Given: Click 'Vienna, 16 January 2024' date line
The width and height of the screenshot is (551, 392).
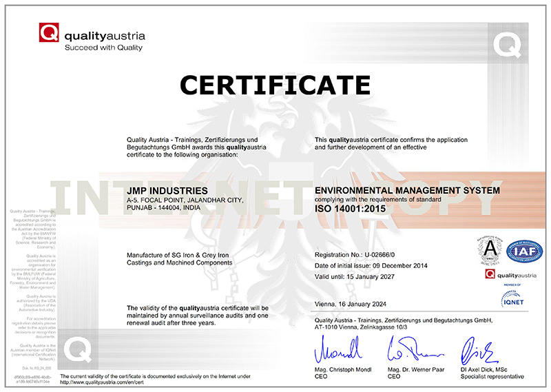Looking at the screenshot, I should (x=351, y=304).
